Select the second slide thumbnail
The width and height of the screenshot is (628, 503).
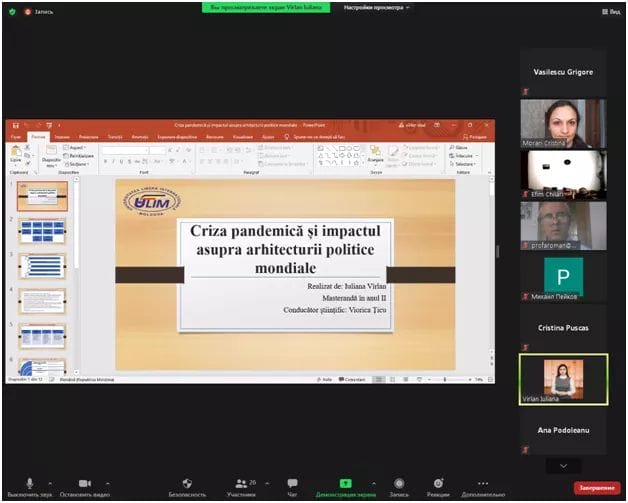tap(42, 232)
